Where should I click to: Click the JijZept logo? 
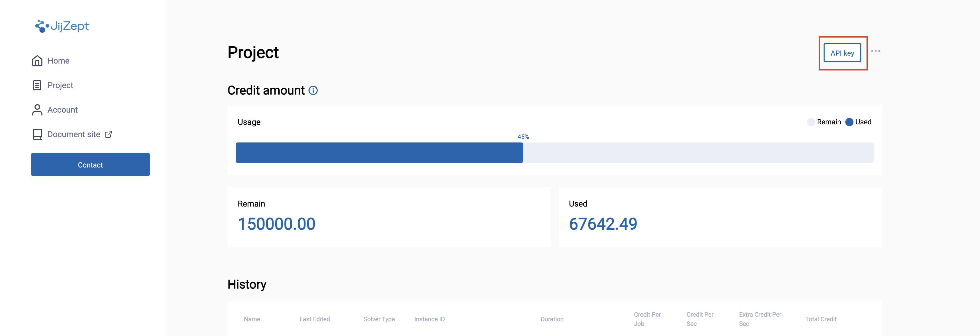click(x=62, y=26)
